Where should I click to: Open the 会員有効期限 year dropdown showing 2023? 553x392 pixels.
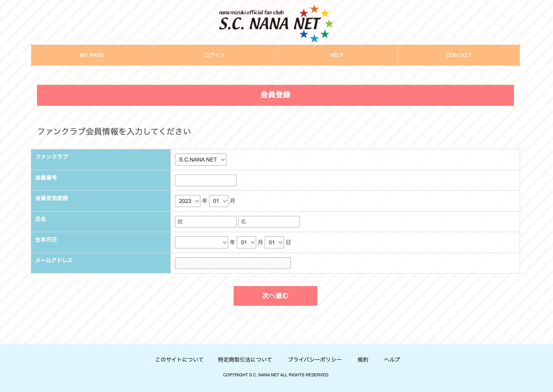click(x=187, y=201)
